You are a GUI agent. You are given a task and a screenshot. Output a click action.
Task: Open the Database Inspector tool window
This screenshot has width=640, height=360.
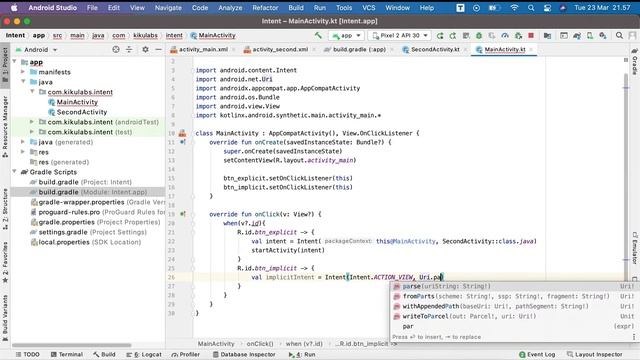pos(244,354)
